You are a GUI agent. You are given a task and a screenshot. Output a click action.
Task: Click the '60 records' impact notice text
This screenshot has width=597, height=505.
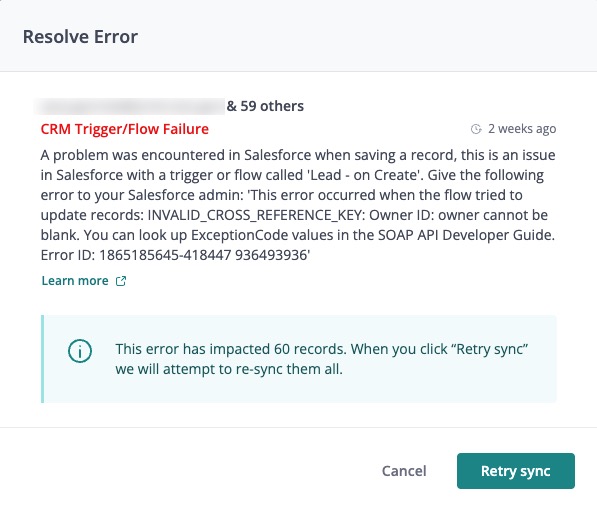pos(322,359)
